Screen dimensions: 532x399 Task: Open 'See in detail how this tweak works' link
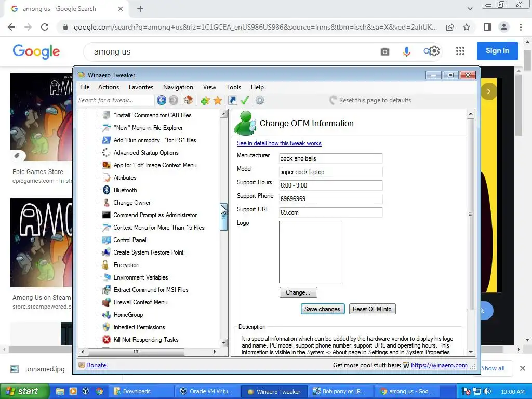[279, 143]
